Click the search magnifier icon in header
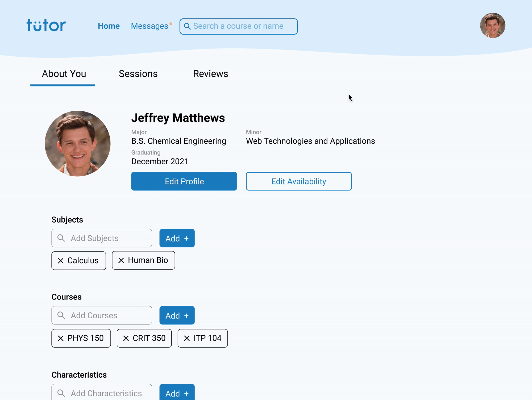This screenshot has height=400, width=532. (187, 26)
